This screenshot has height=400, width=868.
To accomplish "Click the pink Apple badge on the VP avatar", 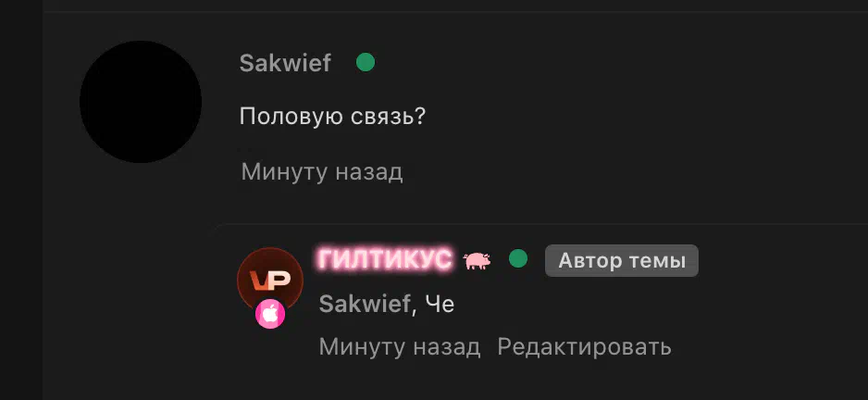I will pyautogui.click(x=270, y=314).
